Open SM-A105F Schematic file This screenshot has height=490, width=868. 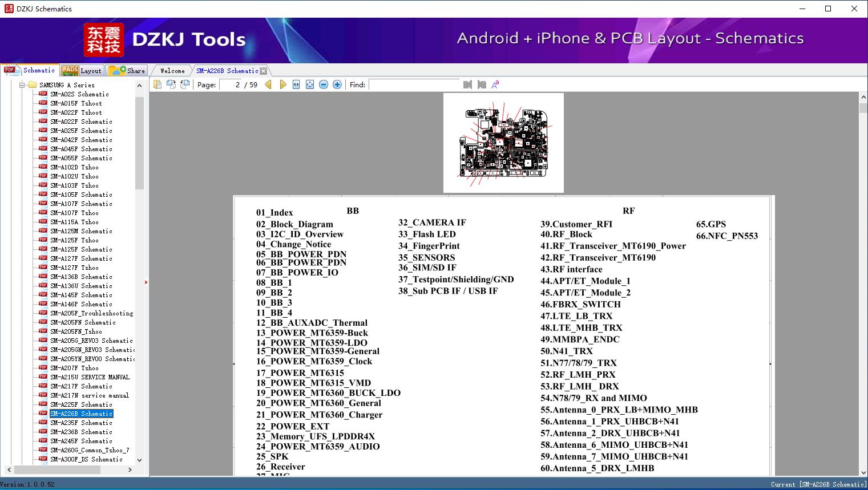(81, 195)
